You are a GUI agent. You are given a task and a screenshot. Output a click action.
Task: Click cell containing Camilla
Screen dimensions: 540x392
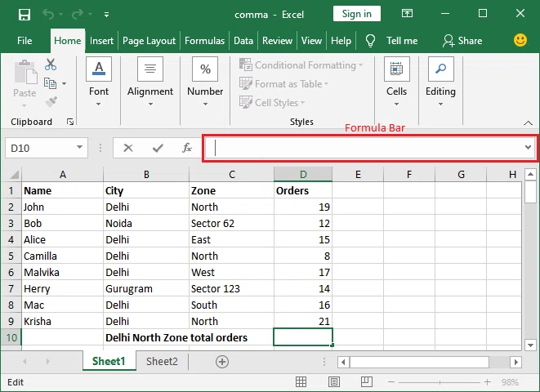pyautogui.click(x=62, y=256)
